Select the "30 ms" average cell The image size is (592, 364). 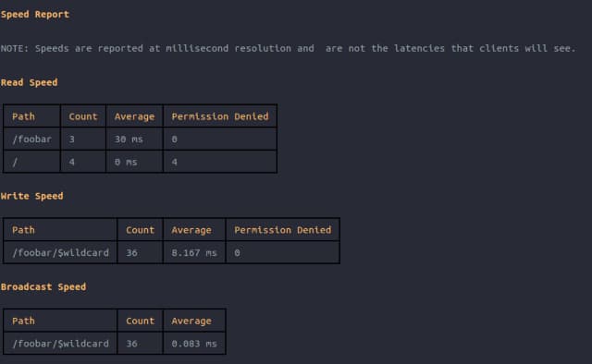pyautogui.click(x=134, y=140)
